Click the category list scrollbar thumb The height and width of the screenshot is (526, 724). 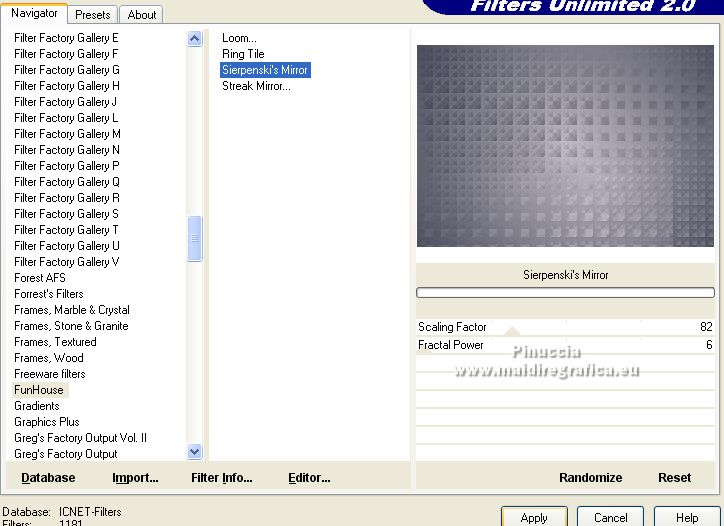[194, 238]
